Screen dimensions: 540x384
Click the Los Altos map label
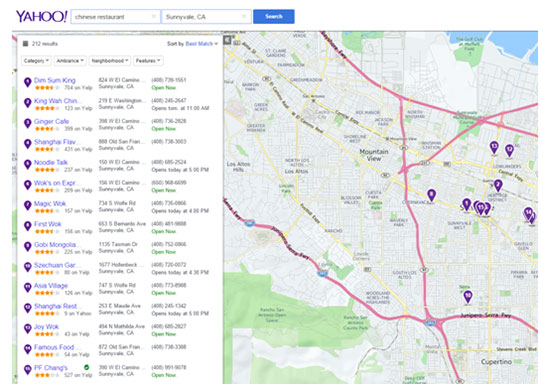point(296,171)
